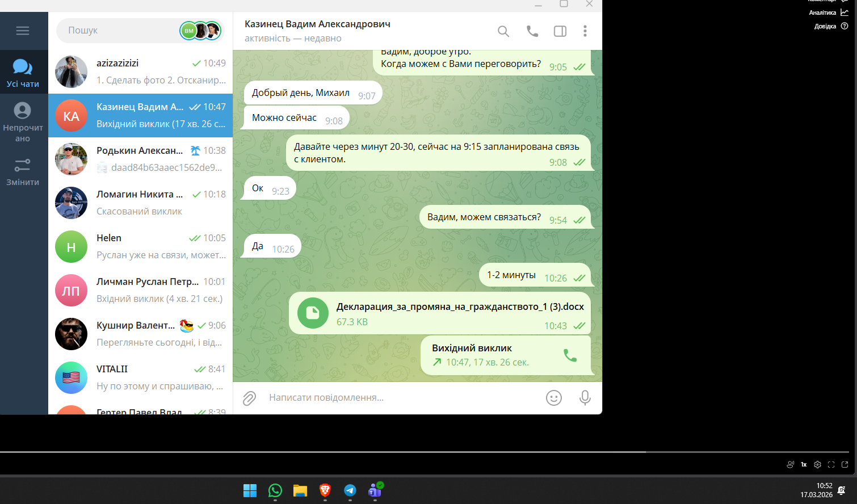Toggle the chat info side panel
The width and height of the screenshot is (857, 504).
560,31
